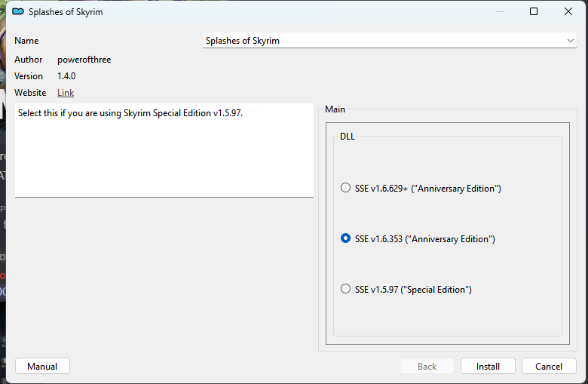Screen dimensions: 588x384
Task: Click the Cancel button
Action: point(549,367)
